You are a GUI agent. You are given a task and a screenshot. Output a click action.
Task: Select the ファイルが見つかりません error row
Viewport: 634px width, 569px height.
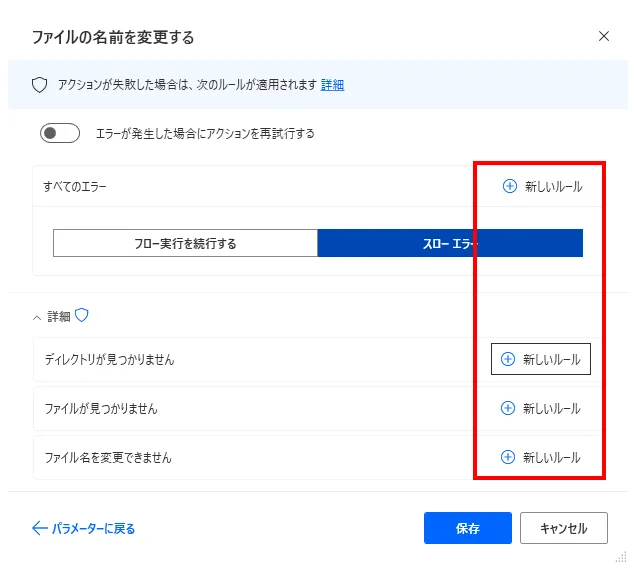click(101, 408)
